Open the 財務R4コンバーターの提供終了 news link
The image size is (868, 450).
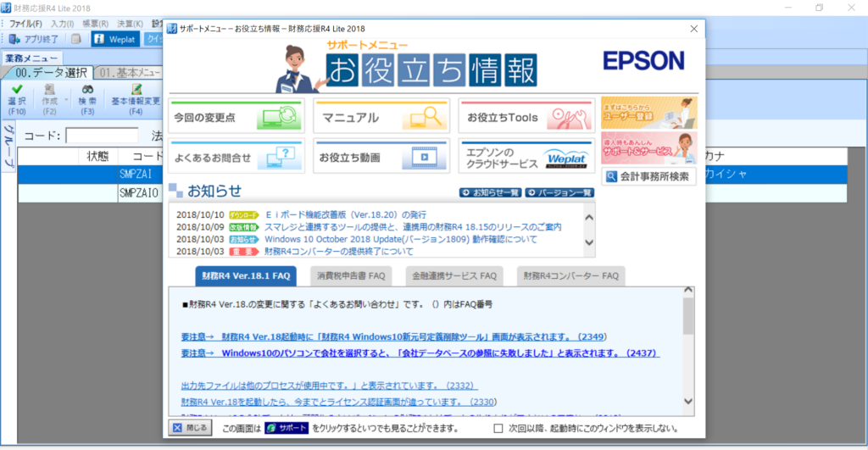tap(339, 252)
